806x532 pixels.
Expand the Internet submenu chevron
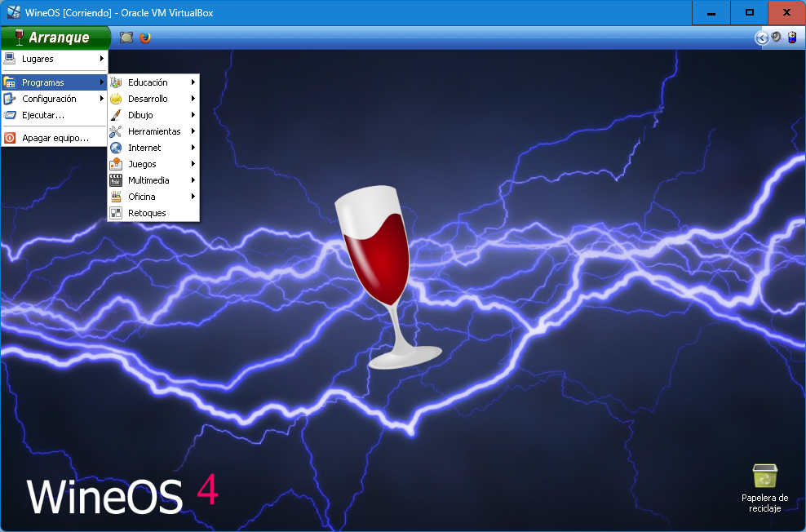[x=194, y=148]
